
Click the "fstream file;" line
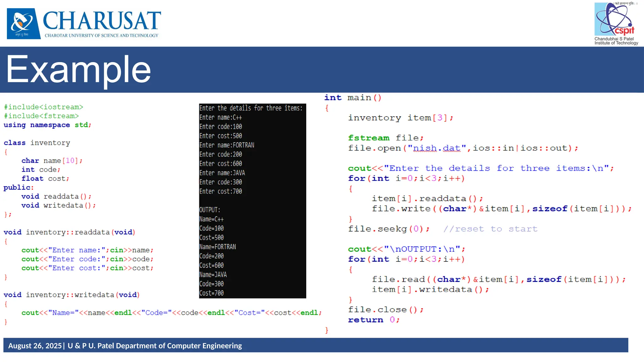386,138
